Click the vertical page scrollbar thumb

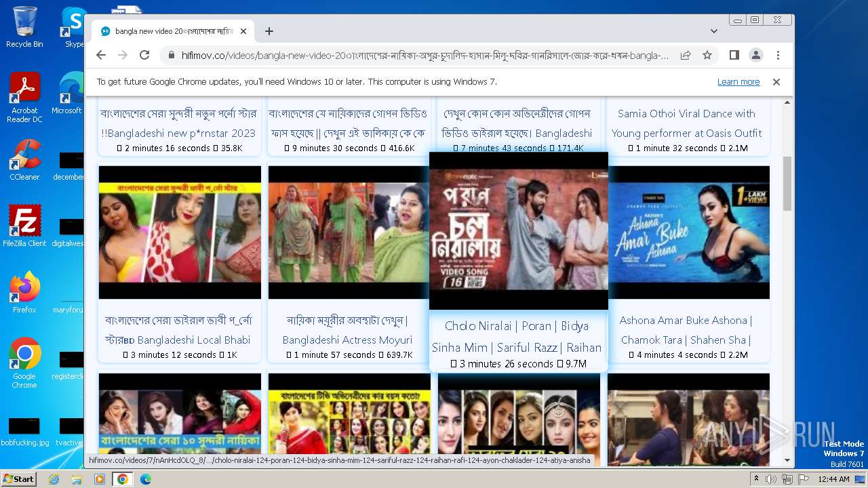[787, 184]
